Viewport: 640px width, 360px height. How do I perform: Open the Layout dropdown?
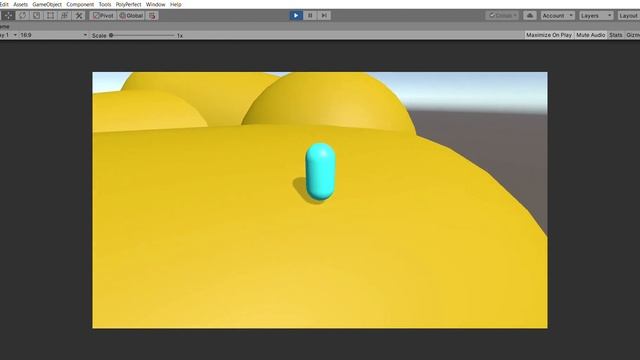click(629, 16)
